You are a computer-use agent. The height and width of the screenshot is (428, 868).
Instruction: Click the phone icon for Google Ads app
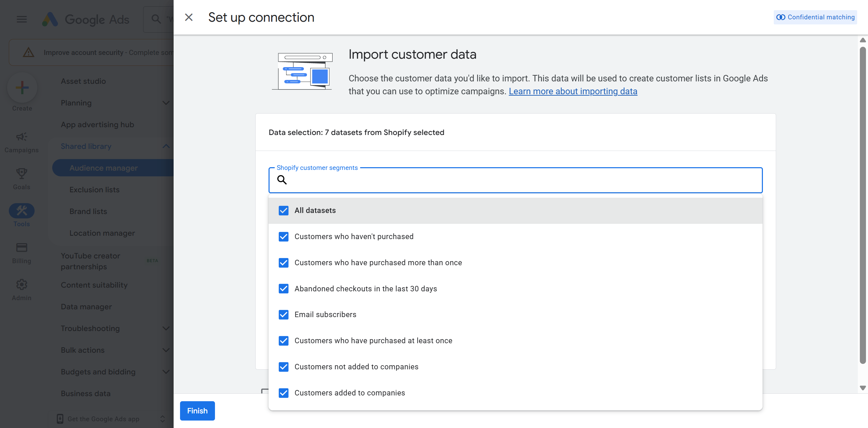[60, 419]
